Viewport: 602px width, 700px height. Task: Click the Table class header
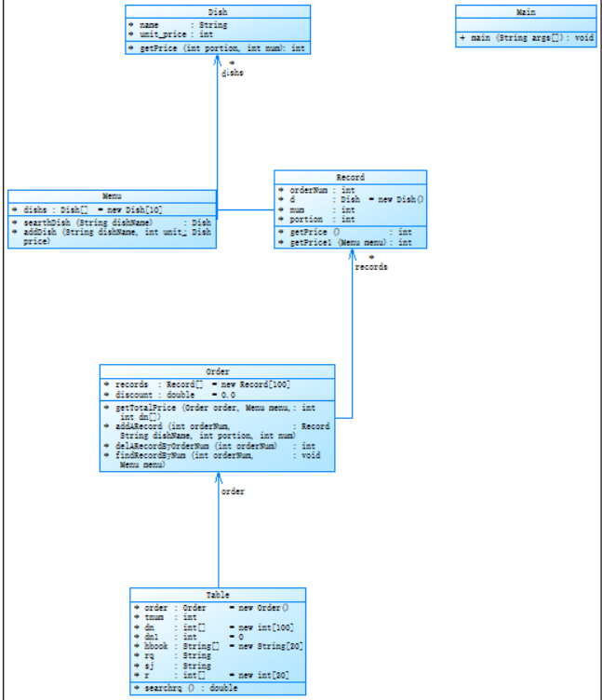point(218,595)
